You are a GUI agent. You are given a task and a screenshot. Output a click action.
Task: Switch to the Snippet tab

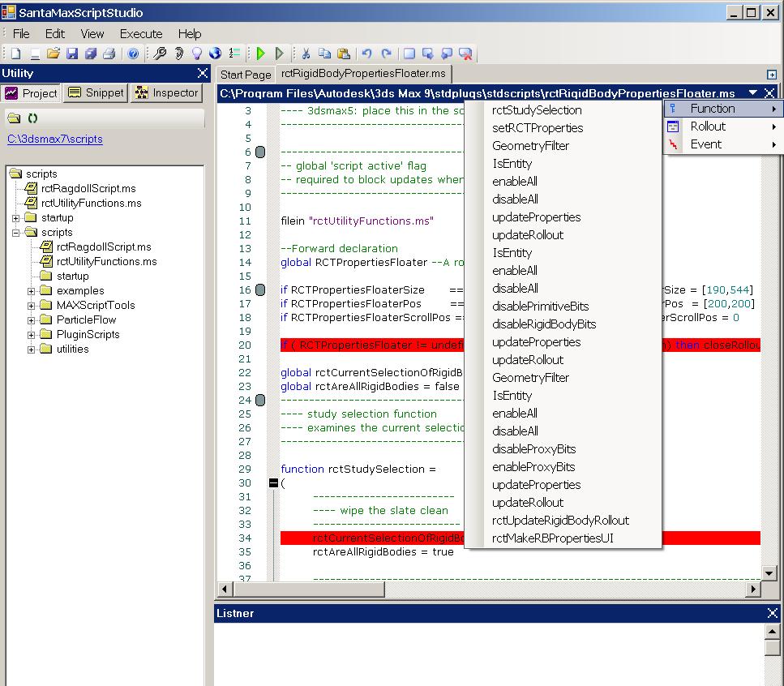[96, 93]
